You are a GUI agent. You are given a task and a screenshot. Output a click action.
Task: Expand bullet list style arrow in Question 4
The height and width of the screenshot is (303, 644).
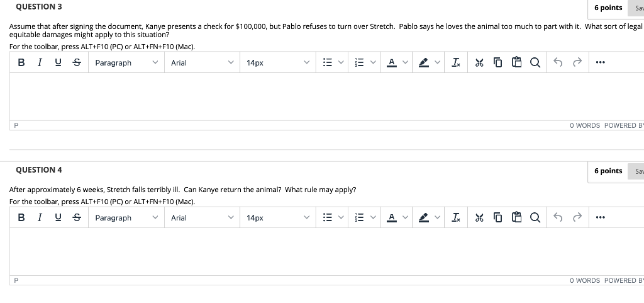click(x=340, y=217)
